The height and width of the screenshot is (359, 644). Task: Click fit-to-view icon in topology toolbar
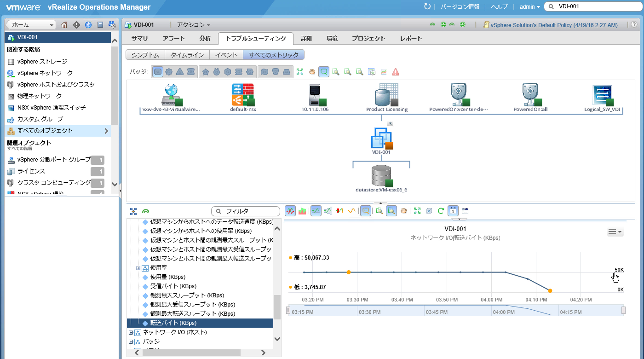tap(300, 72)
